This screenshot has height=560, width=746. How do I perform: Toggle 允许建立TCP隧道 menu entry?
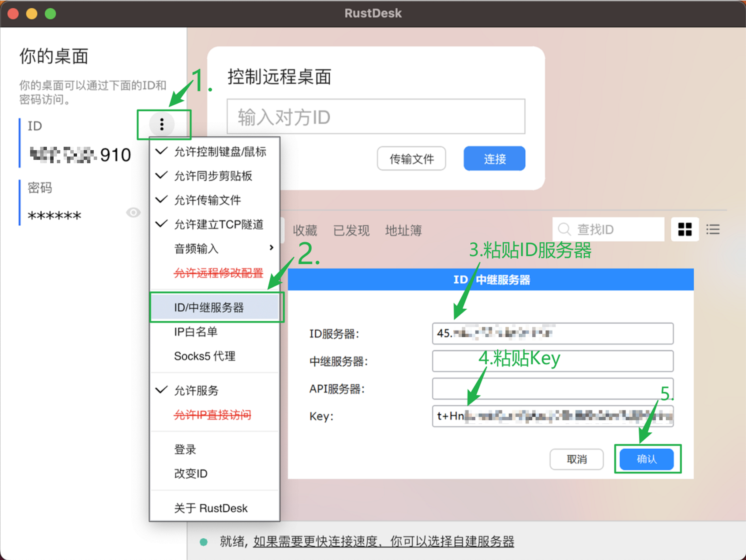(x=219, y=224)
